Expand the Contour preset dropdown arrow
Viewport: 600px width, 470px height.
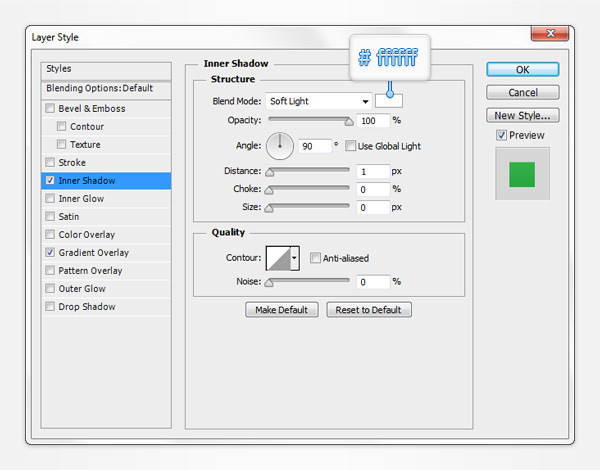click(296, 258)
